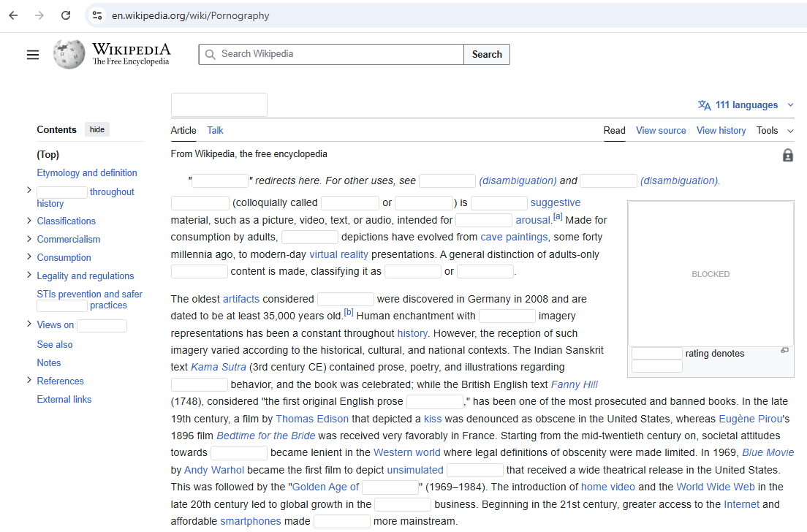The image size is (807, 532).
Task: Expand the Classifications section
Action: (x=29, y=221)
